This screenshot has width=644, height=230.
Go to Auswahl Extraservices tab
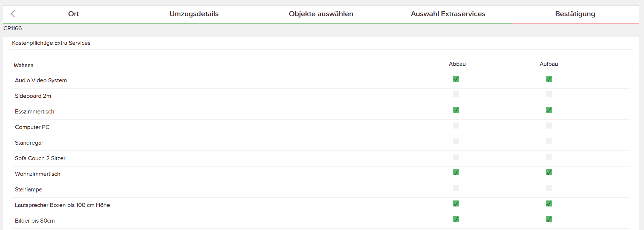(448, 14)
